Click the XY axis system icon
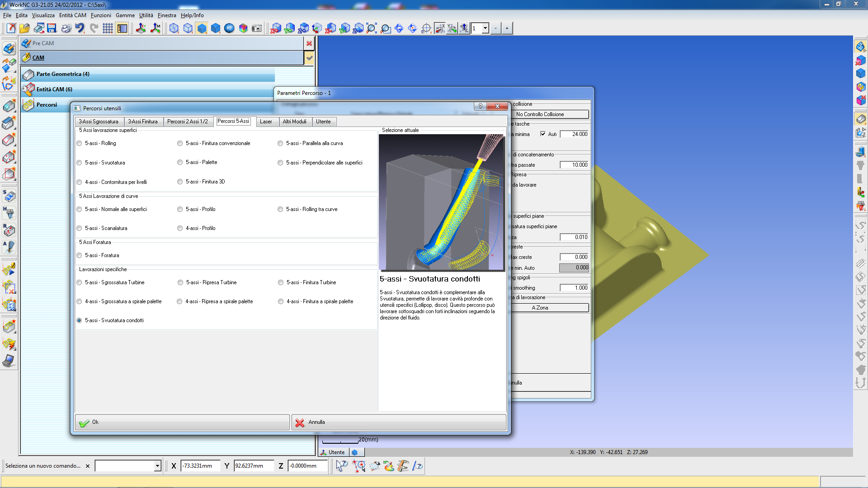This screenshot has height=488, width=868. coord(141,28)
